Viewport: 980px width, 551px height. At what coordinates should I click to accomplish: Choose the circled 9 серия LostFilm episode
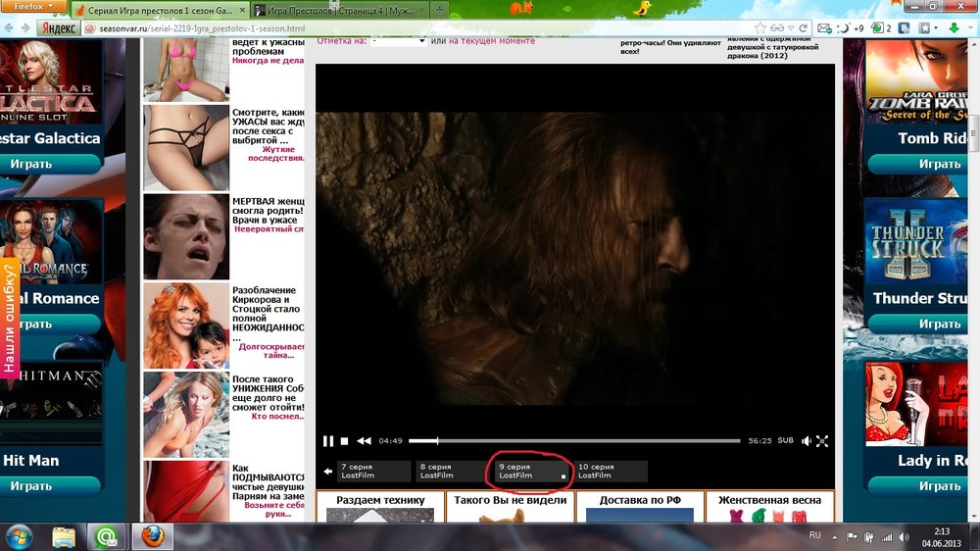click(x=529, y=472)
